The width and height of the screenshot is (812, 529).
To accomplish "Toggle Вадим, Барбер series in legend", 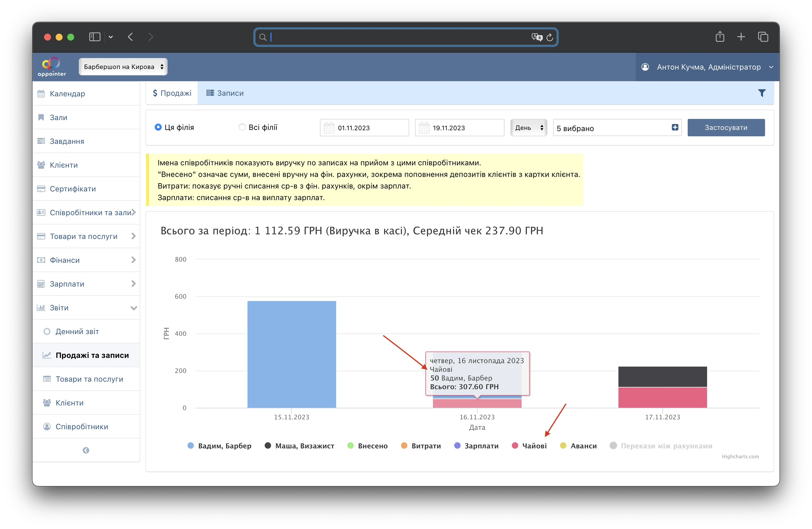I will click(x=219, y=446).
